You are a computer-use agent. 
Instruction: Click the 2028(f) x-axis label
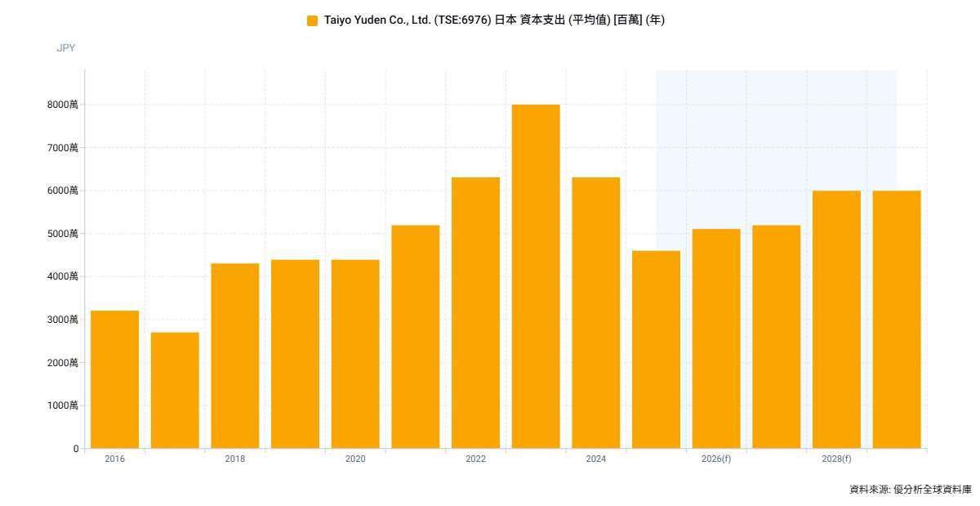pos(836,459)
